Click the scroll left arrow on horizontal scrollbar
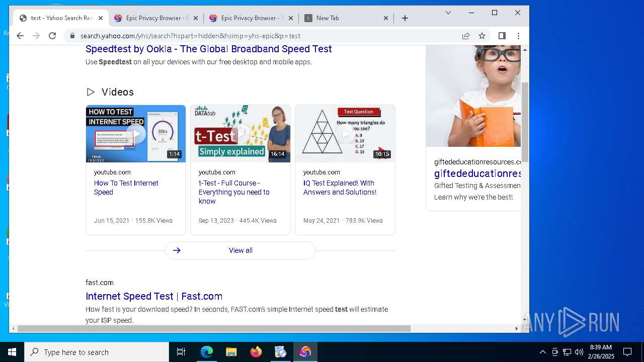Image resolution: width=644 pixels, height=362 pixels. point(13,328)
